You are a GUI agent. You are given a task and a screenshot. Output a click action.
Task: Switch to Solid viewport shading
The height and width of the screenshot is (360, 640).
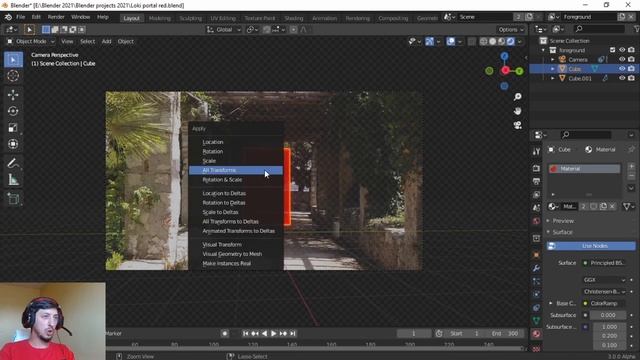tap(493, 41)
